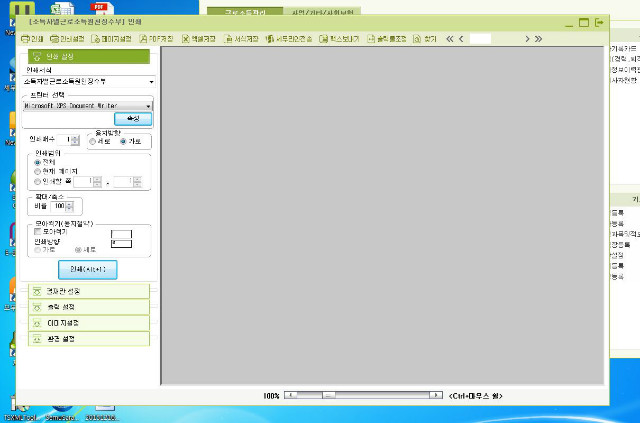Select the landscape (가로) paper orientation radio
The image size is (640, 423).
click(x=123, y=142)
